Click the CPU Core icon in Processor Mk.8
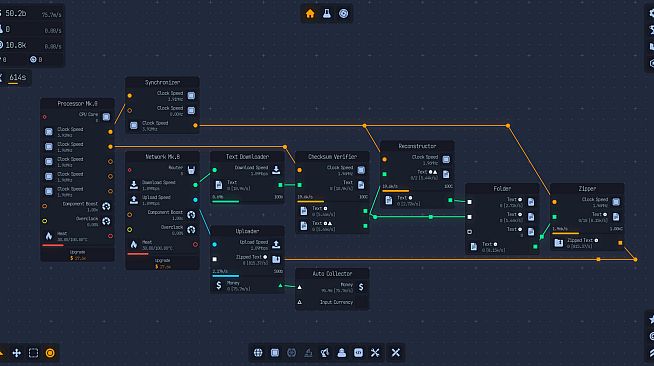654x366 pixels. (106, 117)
